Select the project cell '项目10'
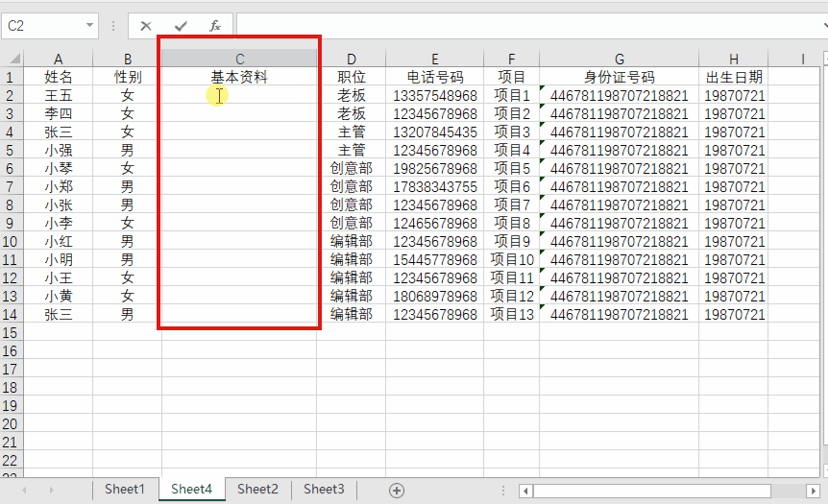This screenshot has width=828, height=504. tap(511, 259)
